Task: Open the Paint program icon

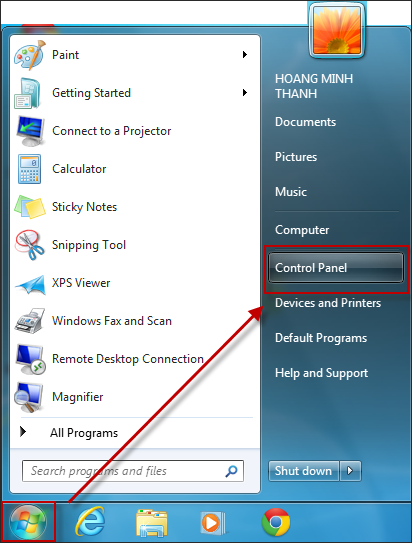Action: (x=30, y=55)
